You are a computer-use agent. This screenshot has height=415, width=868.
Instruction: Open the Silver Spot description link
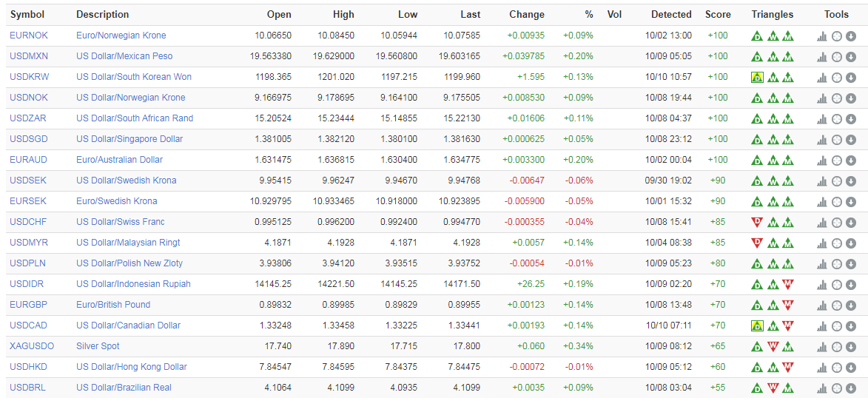[98, 346]
